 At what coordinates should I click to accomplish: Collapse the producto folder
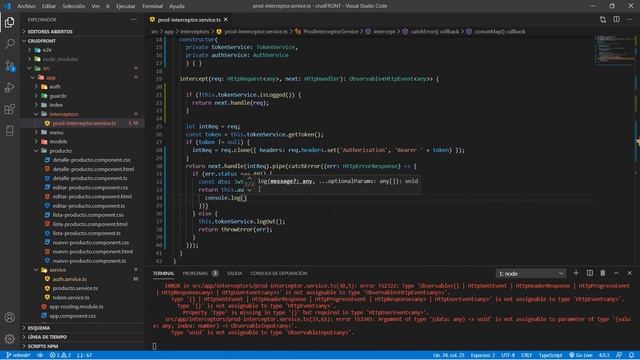[x=60, y=151]
